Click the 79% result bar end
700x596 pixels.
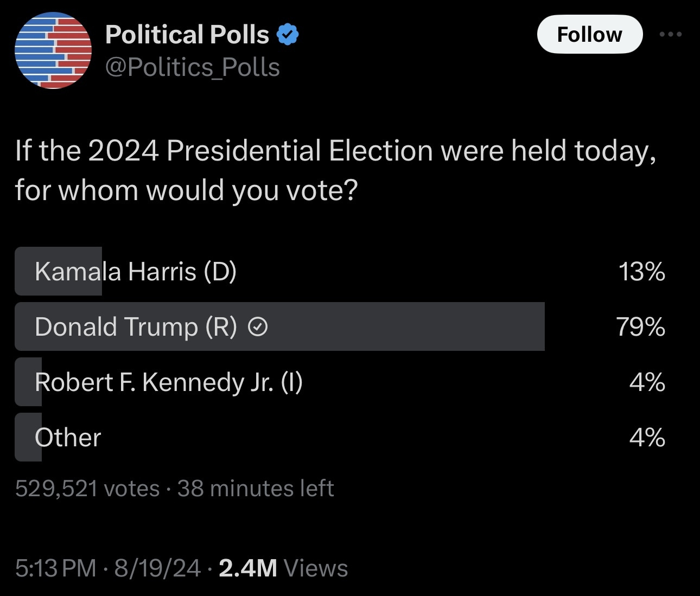641,327
